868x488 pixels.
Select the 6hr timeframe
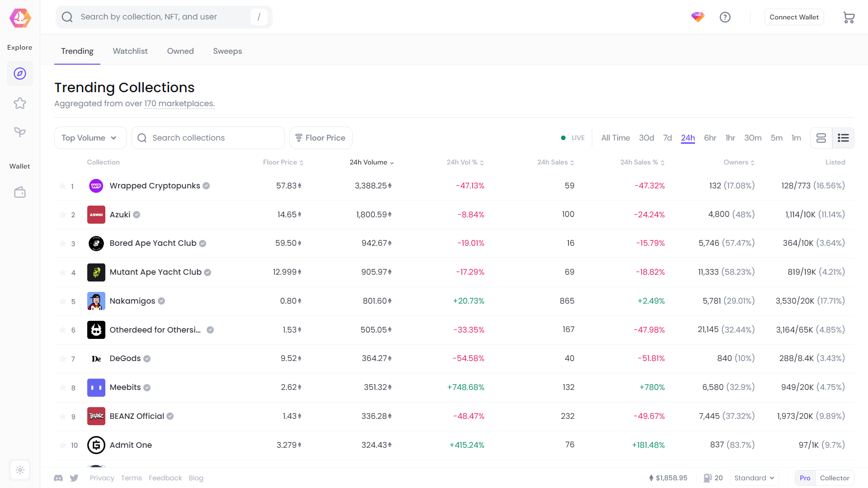click(710, 138)
